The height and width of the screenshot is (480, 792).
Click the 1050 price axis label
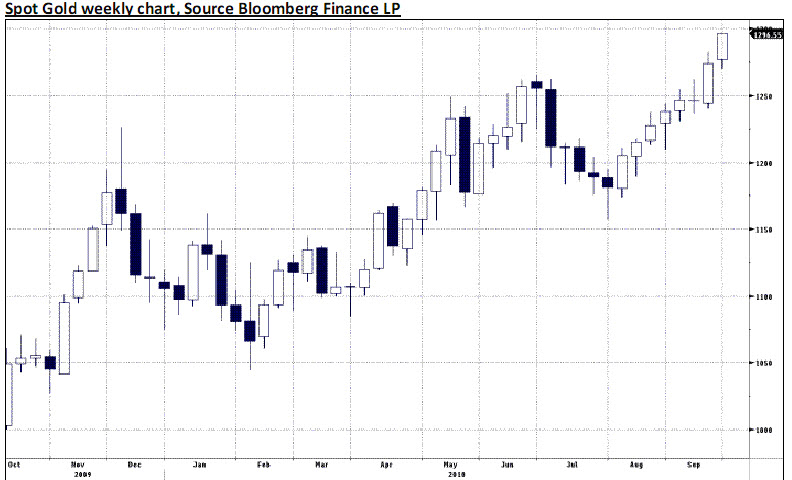[764, 363]
